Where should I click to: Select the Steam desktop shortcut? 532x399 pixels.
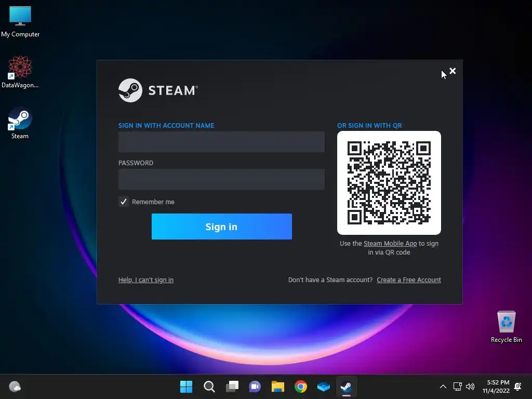[20, 123]
